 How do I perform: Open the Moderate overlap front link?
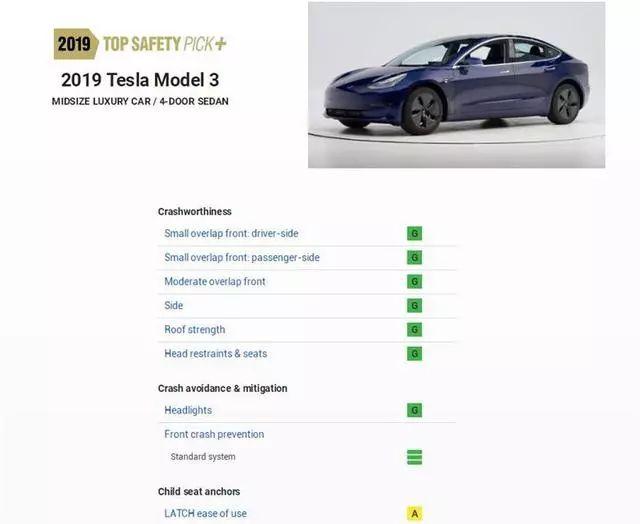tap(215, 282)
